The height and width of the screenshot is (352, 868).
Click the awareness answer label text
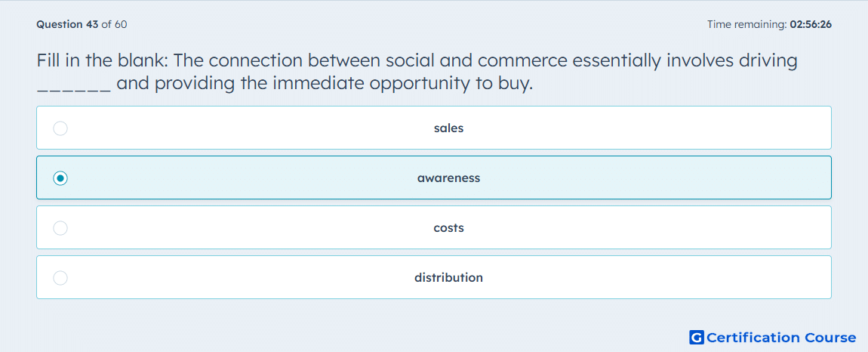448,178
